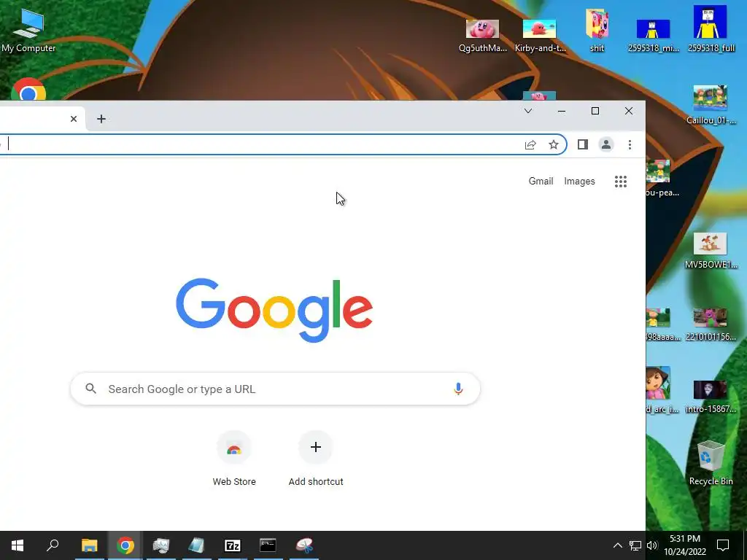Show hidden system tray icons
747x560 pixels.
[617, 545]
